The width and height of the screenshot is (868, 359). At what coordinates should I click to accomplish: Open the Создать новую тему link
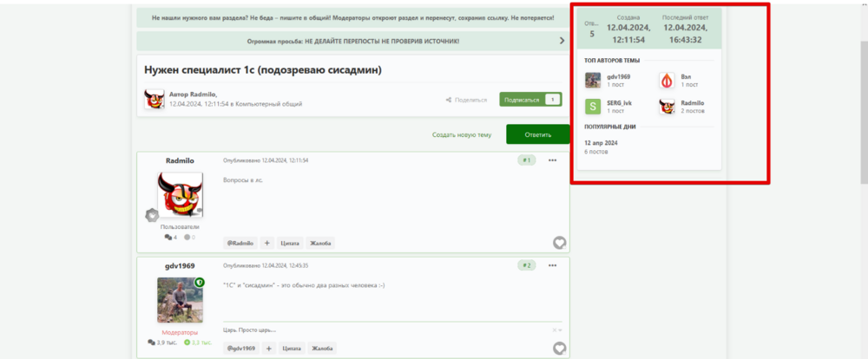[x=462, y=134]
